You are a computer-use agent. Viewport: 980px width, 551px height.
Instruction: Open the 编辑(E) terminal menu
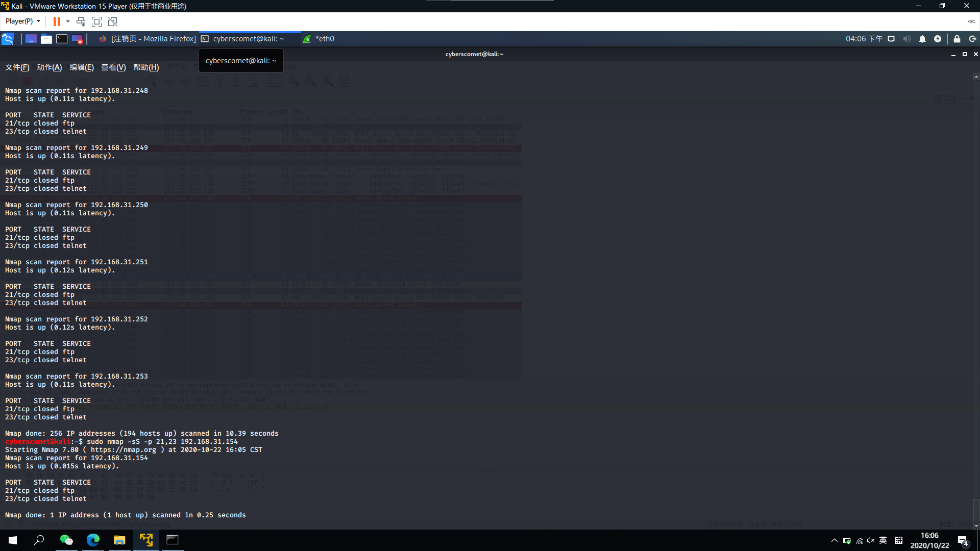(x=82, y=67)
